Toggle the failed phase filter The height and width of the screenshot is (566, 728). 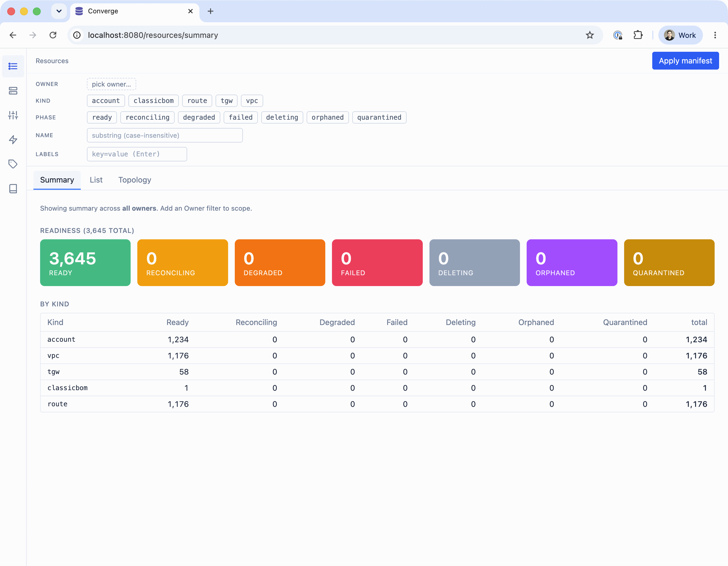[x=240, y=117]
